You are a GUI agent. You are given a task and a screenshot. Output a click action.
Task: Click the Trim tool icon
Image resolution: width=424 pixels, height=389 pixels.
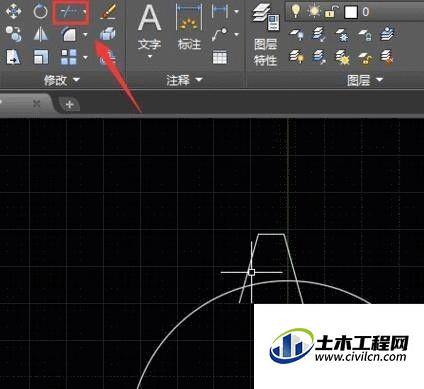[x=68, y=13]
